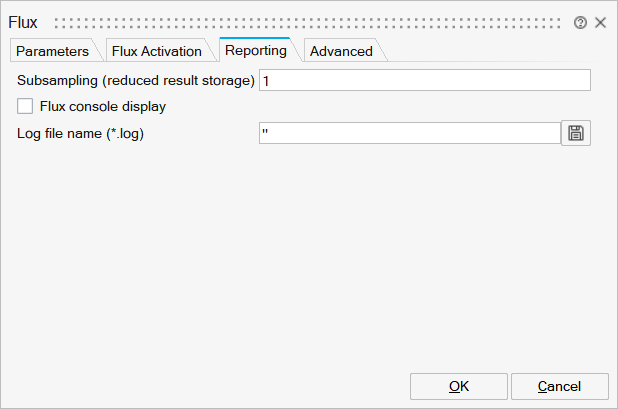Switch to the Parameters tab
The width and height of the screenshot is (618, 409).
[52, 51]
